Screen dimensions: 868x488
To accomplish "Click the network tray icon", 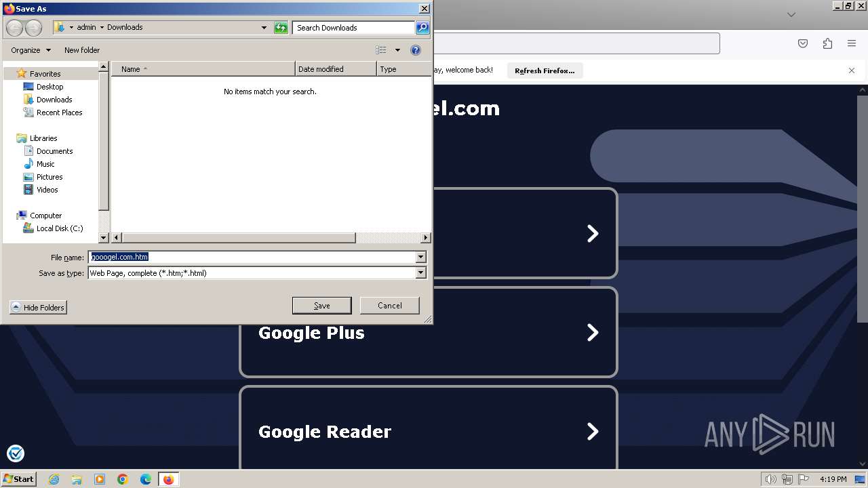I will click(x=787, y=479).
